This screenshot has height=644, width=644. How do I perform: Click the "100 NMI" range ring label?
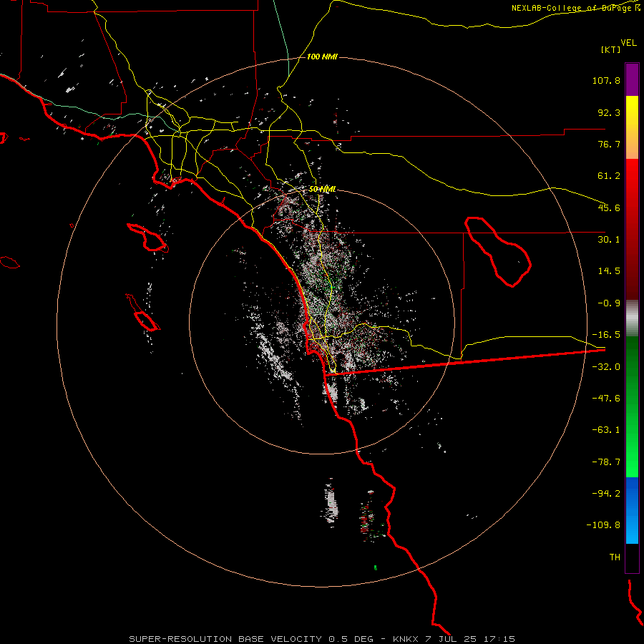[x=322, y=57]
